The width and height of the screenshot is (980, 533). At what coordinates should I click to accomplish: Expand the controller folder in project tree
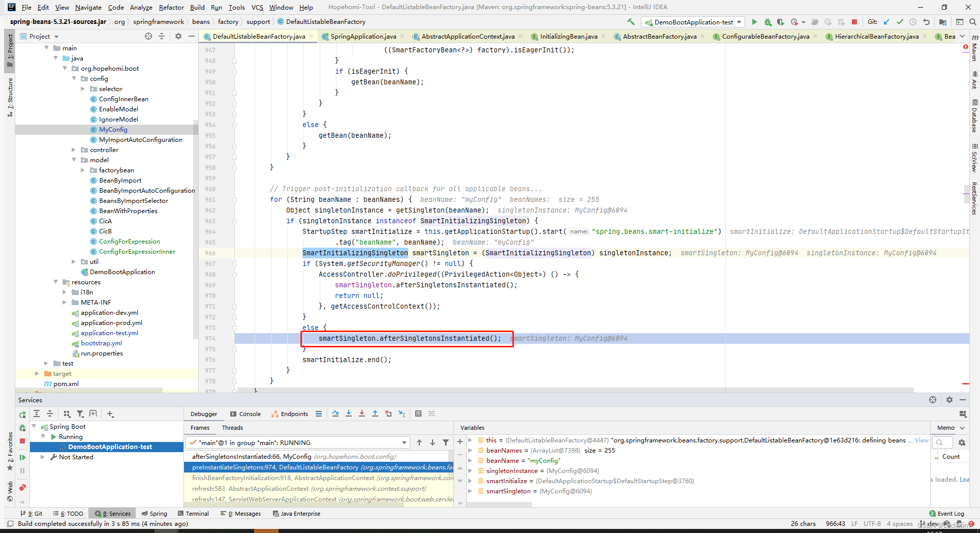point(74,150)
